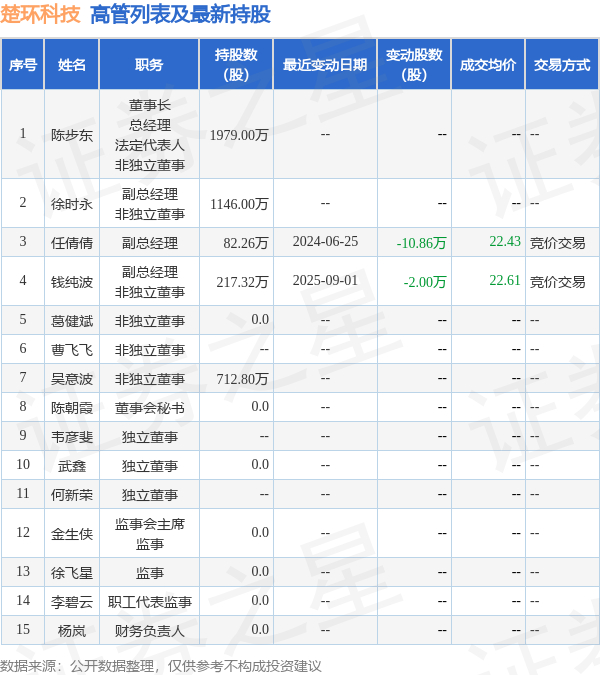Click the holding value 82.26万
This screenshot has width=600, height=675.
click(246, 243)
